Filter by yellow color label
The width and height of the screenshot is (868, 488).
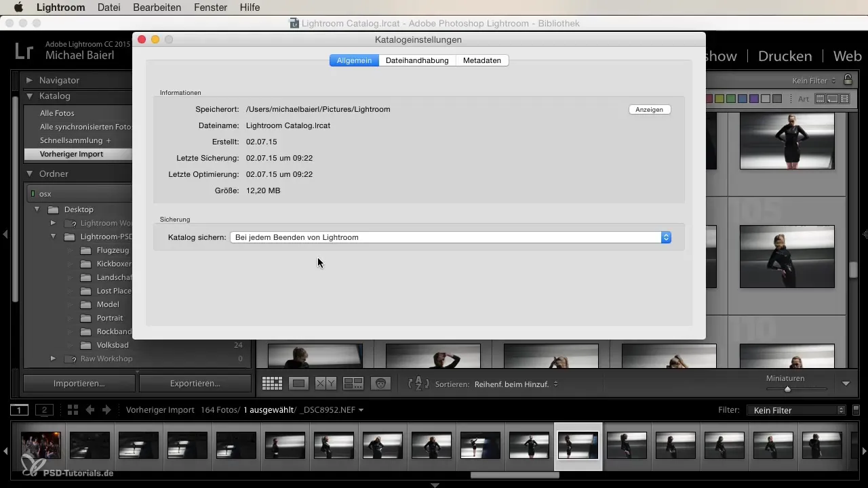point(719,99)
